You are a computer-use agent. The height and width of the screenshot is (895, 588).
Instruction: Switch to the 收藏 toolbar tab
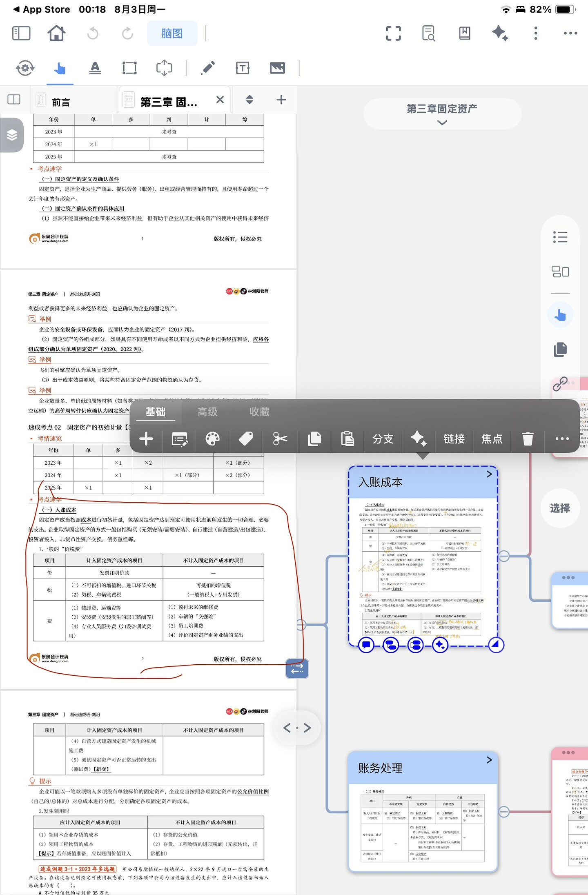click(x=259, y=412)
